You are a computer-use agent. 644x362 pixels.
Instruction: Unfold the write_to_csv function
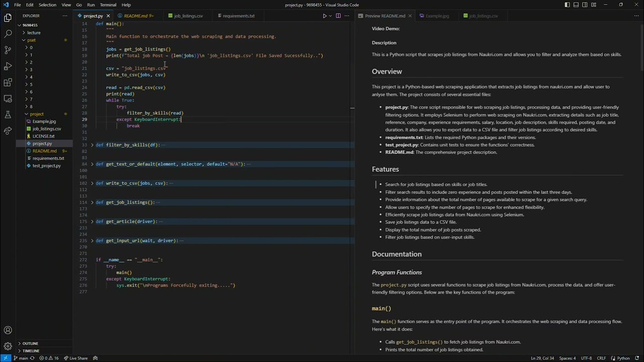pyautogui.click(x=92, y=183)
